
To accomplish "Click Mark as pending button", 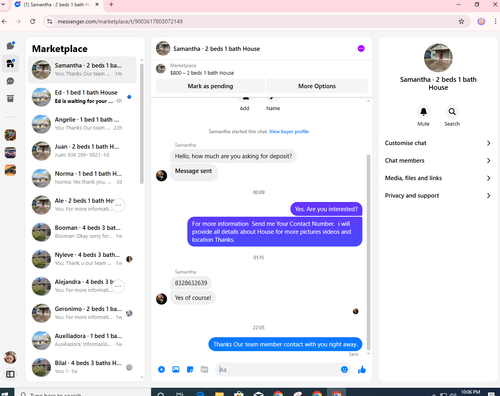I will 210,86.
